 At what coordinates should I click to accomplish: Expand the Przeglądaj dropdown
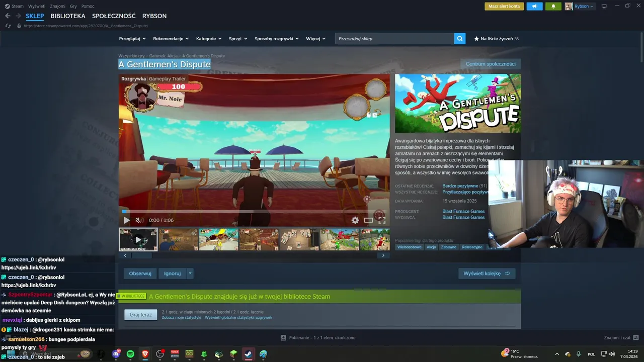click(132, 39)
